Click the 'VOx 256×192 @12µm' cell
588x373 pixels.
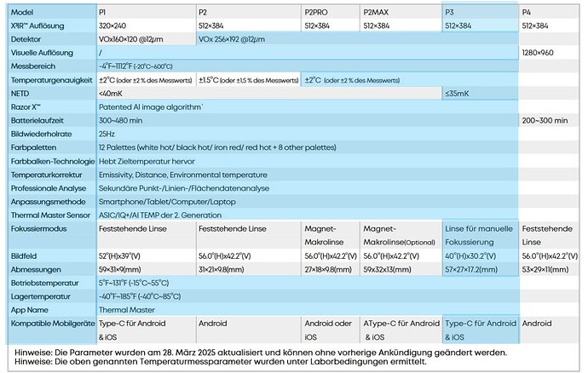point(232,39)
